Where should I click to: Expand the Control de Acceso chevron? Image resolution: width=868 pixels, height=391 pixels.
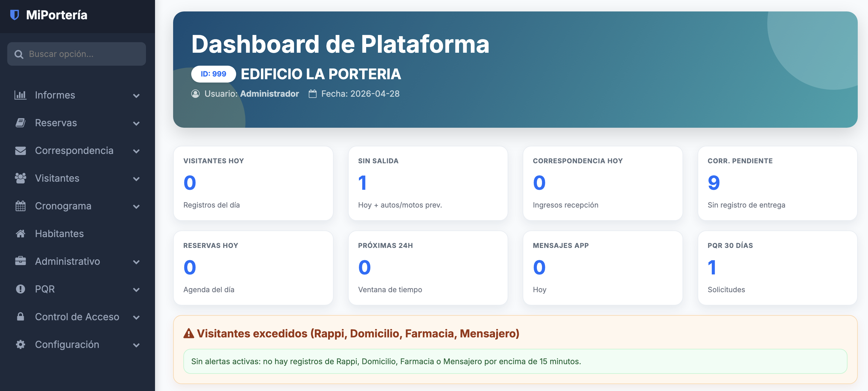click(136, 317)
